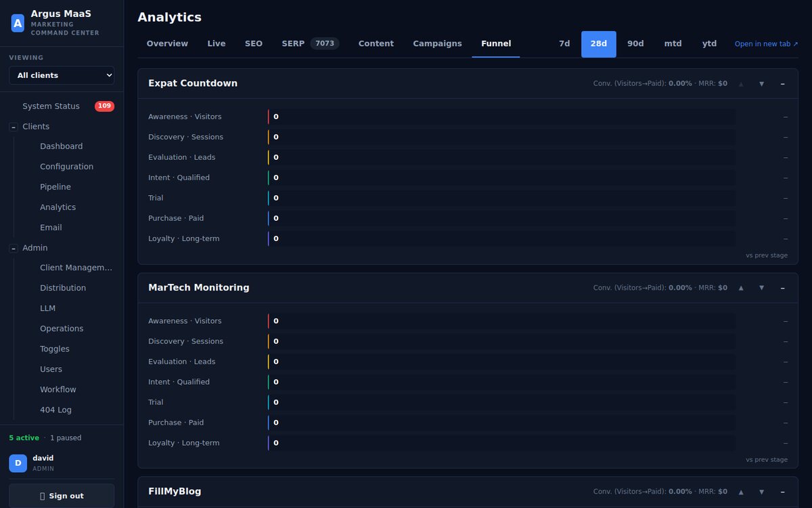812x508 pixels.
Task: Open Distribution in sidebar
Action: point(63,288)
